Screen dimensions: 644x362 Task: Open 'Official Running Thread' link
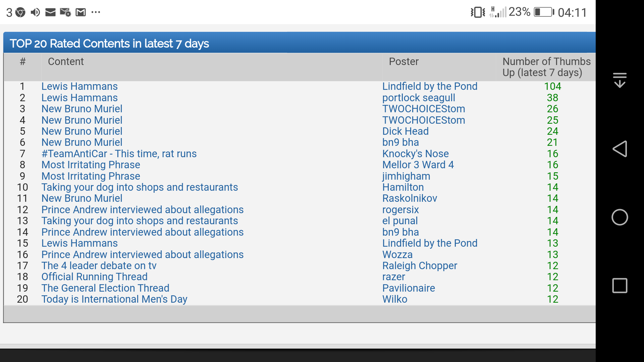click(x=95, y=277)
